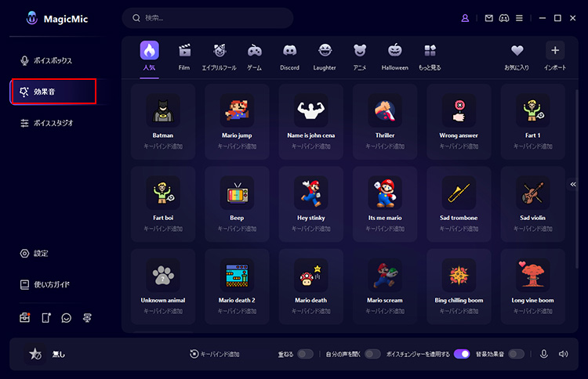This screenshot has width=588, height=379.
Task: Toggle the 重ねる overlap switch
Action: point(305,354)
